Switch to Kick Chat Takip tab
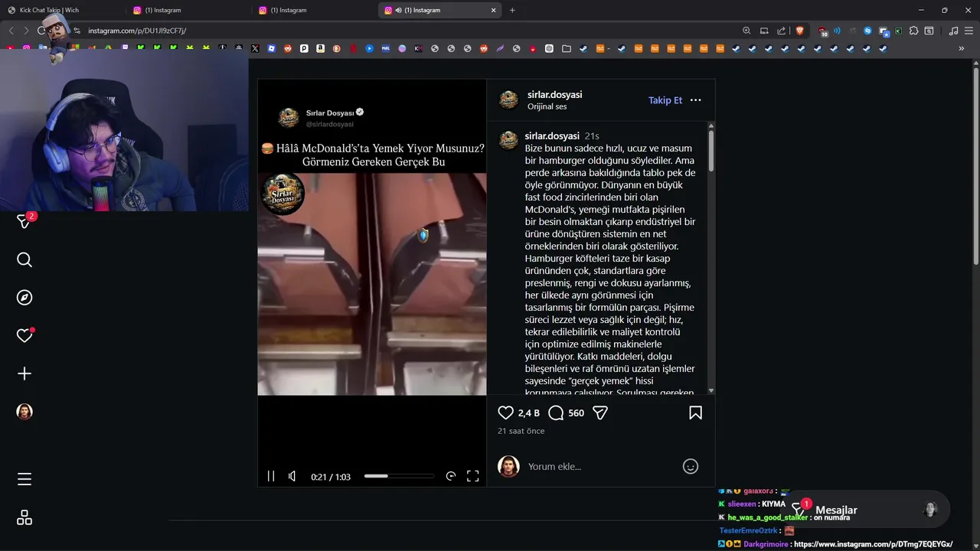This screenshot has height=551, width=980. click(63, 10)
